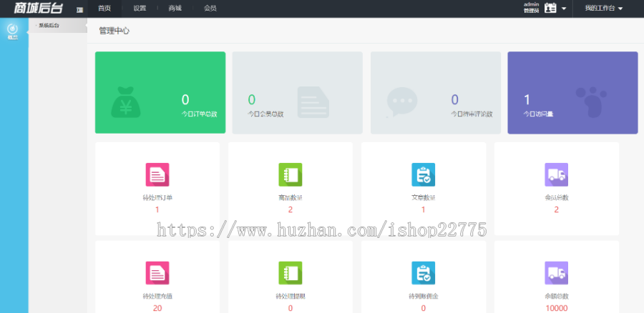Click the 1 count on the purple visits card
The height and width of the screenshot is (313, 644).
pos(527,99)
